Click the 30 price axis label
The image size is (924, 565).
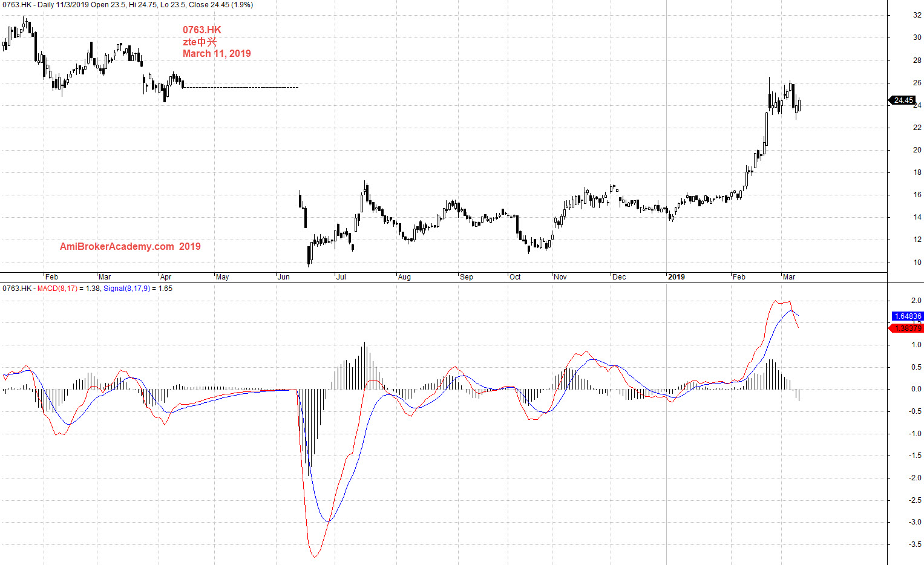pos(917,38)
